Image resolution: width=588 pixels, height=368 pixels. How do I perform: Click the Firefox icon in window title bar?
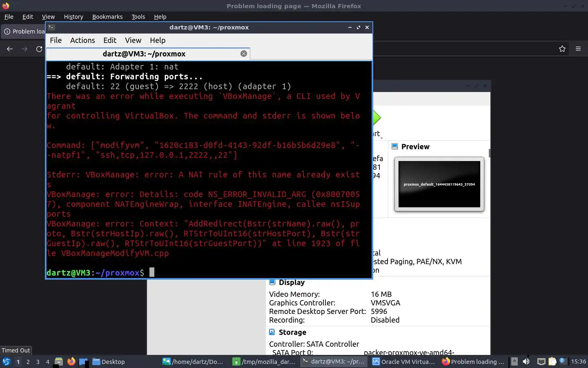[6, 6]
